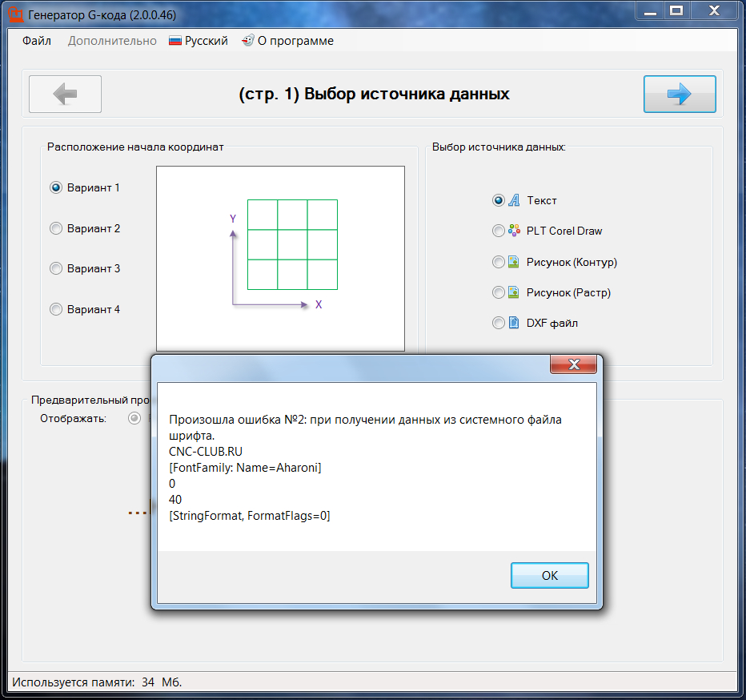This screenshot has height=700, width=746.
Task: Close the main Генератор G-кода window
Action: tap(714, 10)
